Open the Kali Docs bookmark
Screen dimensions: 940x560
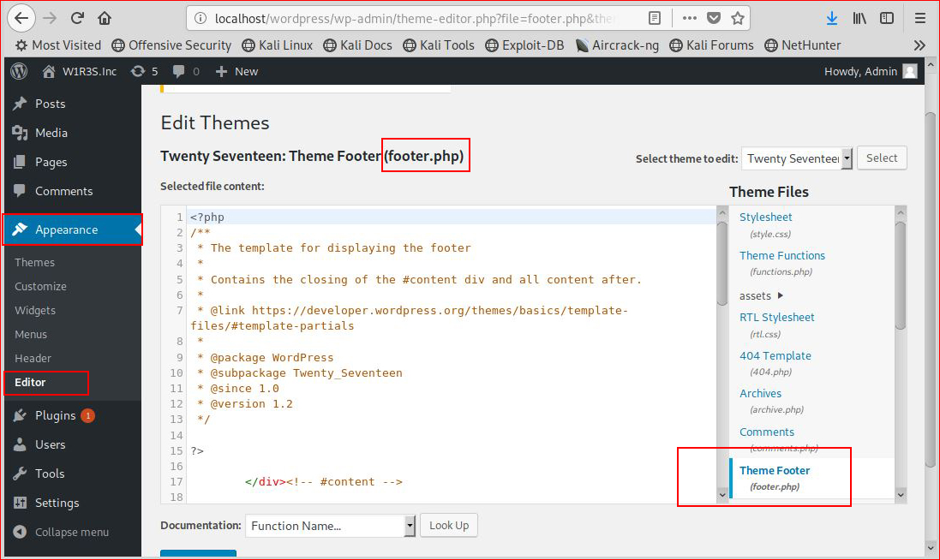click(357, 45)
